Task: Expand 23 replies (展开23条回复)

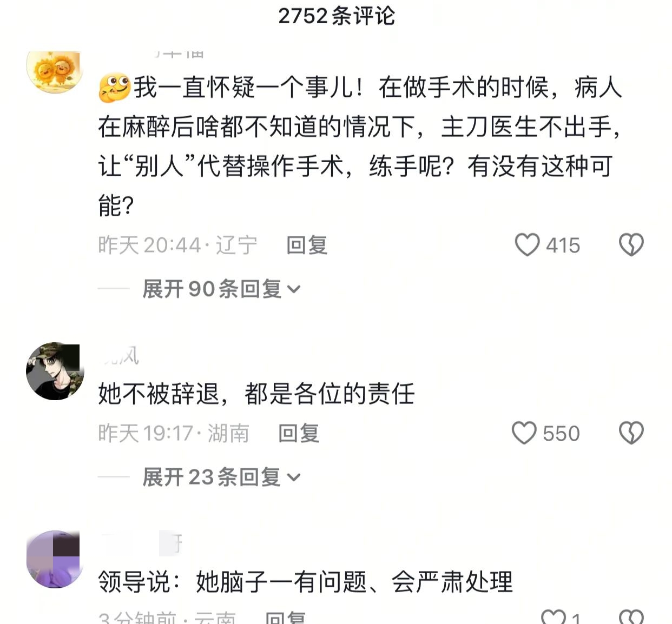Action: point(221,477)
